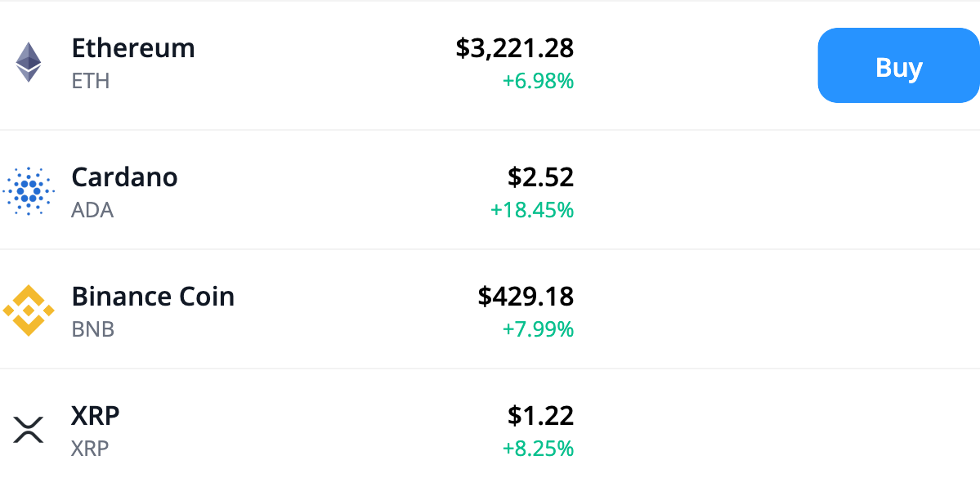This screenshot has height=487, width=980.
Task: Click the ETH ticker symbol
Action: (90, 81)
